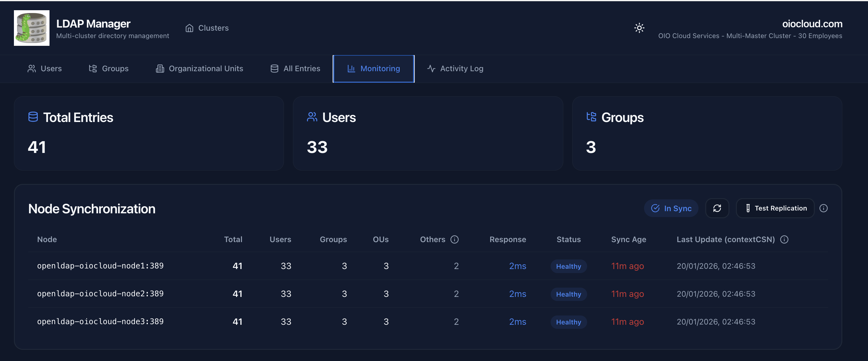
Task: Open the Groups tab
Action: point(108,68)
